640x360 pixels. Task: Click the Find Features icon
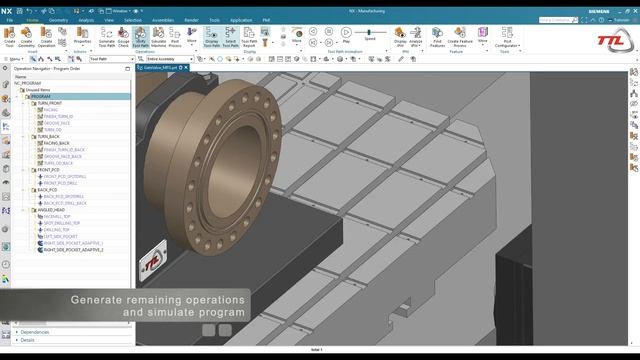click(437, 37)
